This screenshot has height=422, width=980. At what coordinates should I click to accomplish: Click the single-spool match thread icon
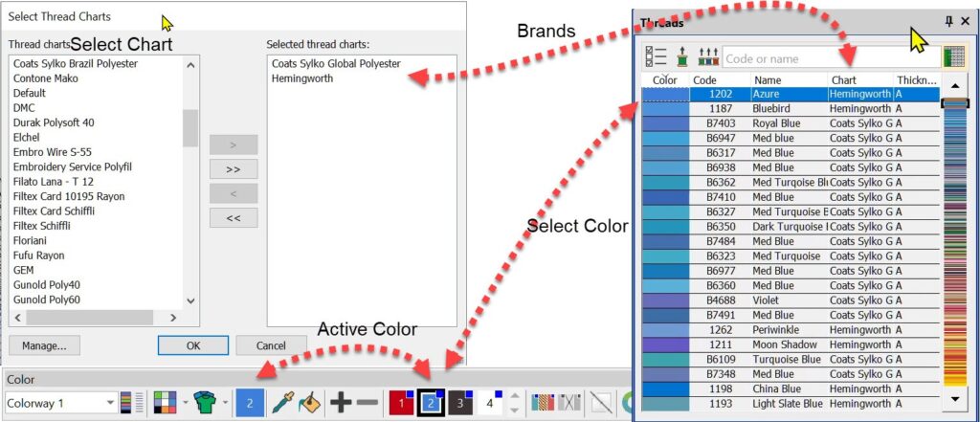[681, 58]
